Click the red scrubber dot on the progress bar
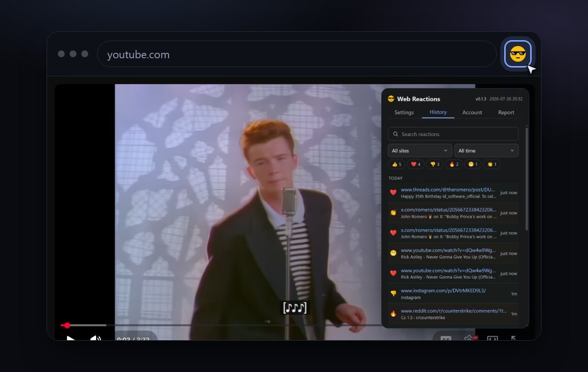The image size is (588, 372). [x=67, y=325]
